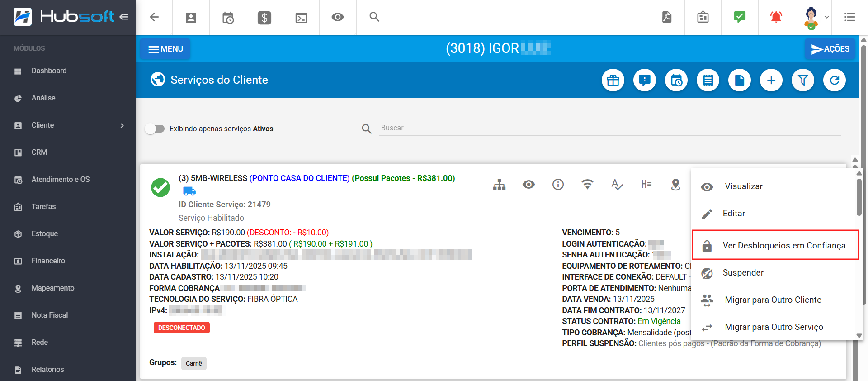Viewport: 868px width, 381px height.
Task: Click the green check service status icon
Action: coord(160,187)
